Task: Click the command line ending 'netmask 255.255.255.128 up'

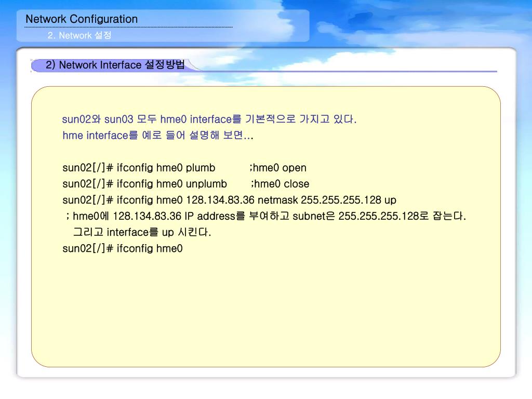Action: (x=229, y=200)
